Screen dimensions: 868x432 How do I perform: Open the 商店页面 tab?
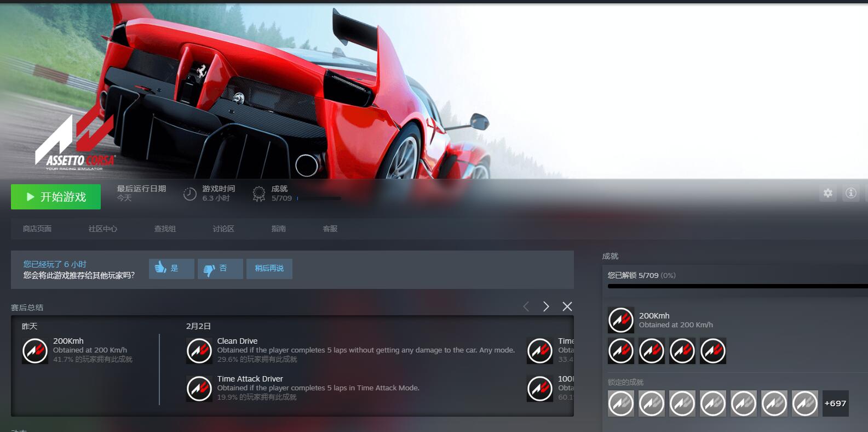click(x=37, y=229)
